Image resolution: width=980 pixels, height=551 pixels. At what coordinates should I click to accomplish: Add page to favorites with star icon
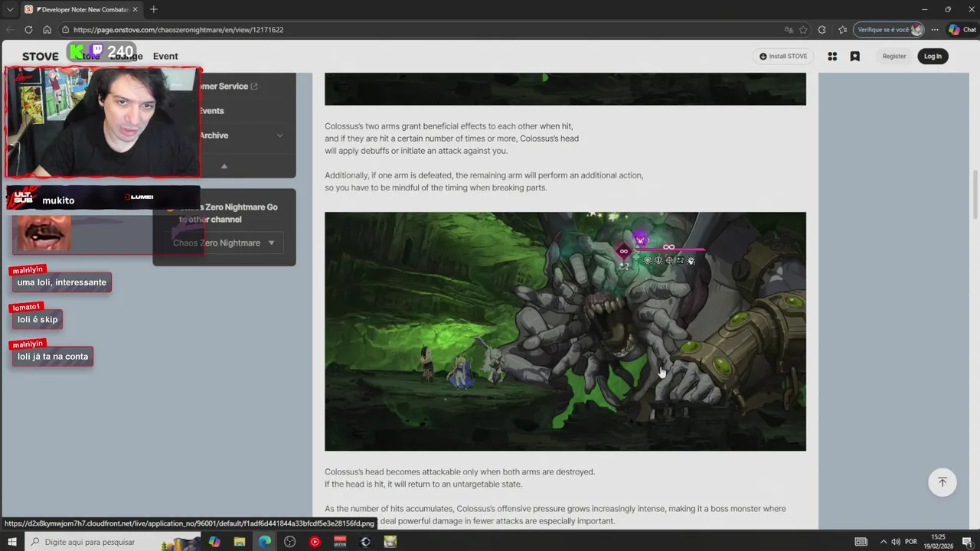(803, 30)
